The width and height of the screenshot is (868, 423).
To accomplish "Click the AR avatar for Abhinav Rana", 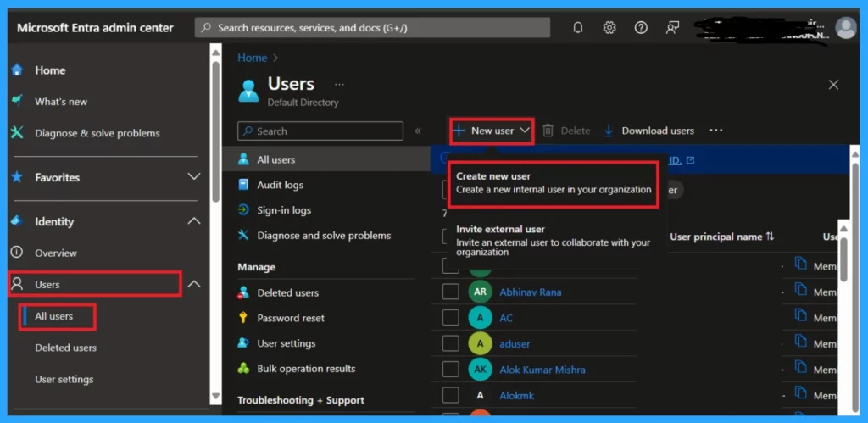I will point(480,292).
